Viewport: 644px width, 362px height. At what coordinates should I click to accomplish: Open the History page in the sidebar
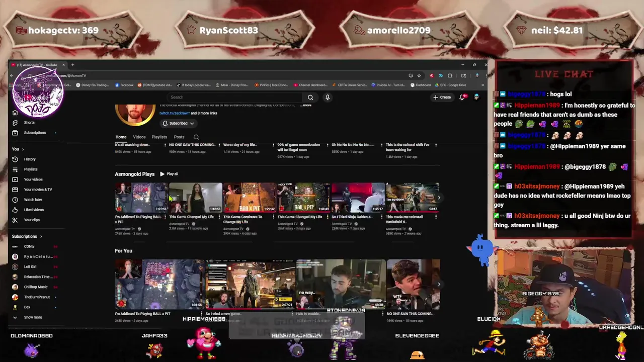[x=30, y=159]
